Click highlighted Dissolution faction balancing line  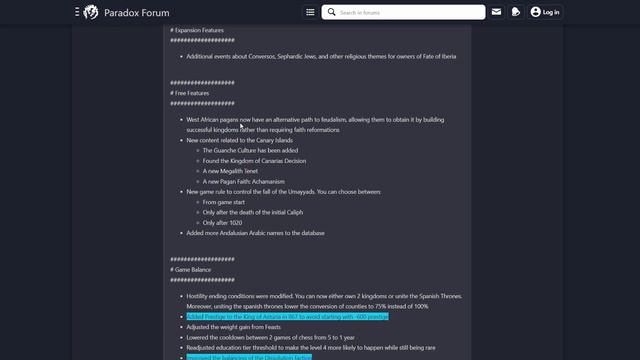tap(249, 358)
